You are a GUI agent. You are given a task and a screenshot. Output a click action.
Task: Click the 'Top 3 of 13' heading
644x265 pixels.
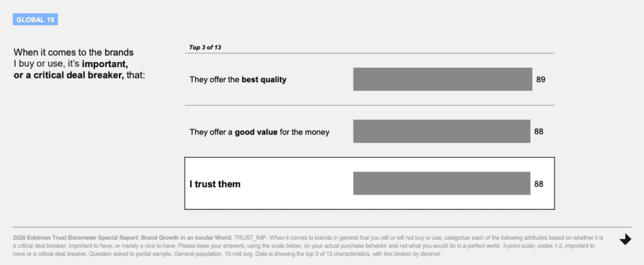[205, 47]
